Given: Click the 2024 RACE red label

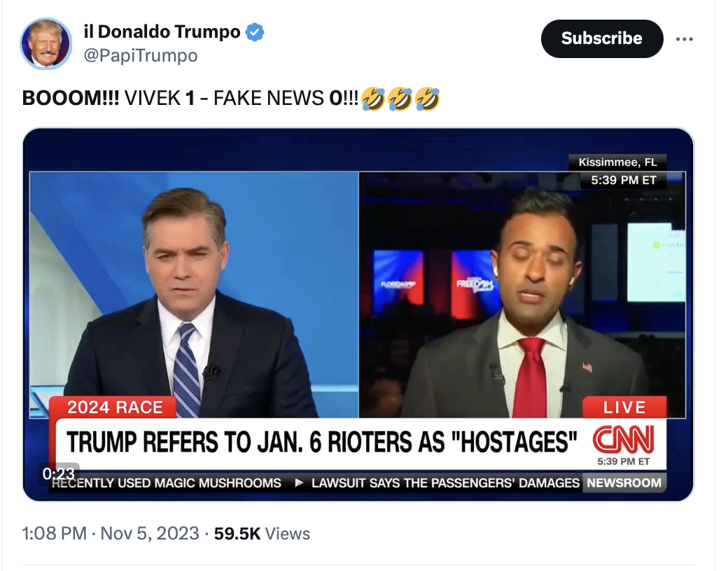Looking at the screenshot, I should pos(115,407).
